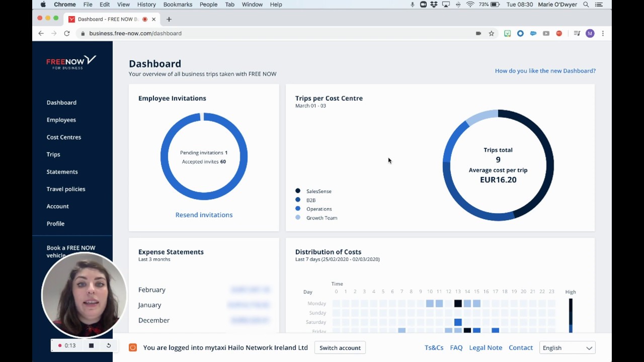This screenshot has height=362, width=644.
Task: Open the Contact footer link
Action: (521, 348)
